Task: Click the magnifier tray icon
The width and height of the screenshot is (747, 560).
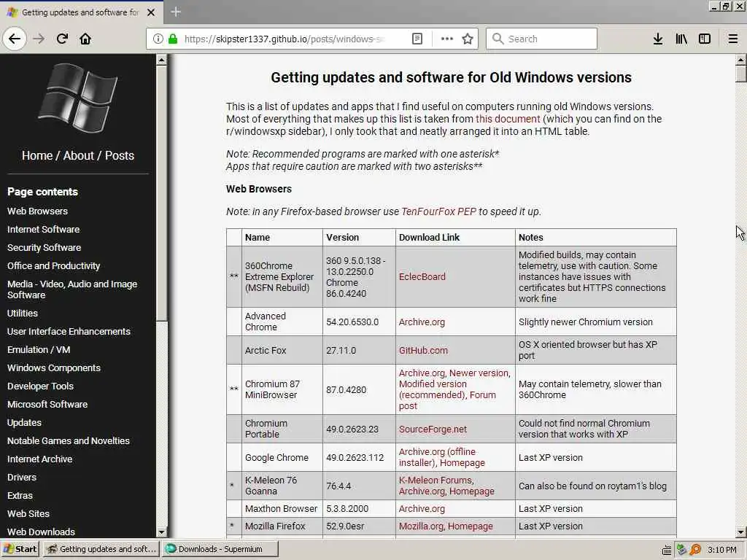Action: (x=696, y=550)
